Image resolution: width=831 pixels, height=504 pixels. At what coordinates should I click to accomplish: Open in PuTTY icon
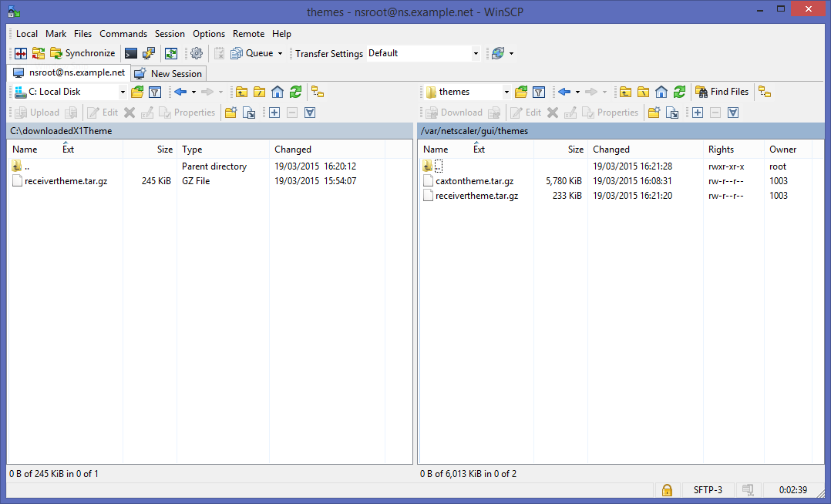[x=149, y=54]
